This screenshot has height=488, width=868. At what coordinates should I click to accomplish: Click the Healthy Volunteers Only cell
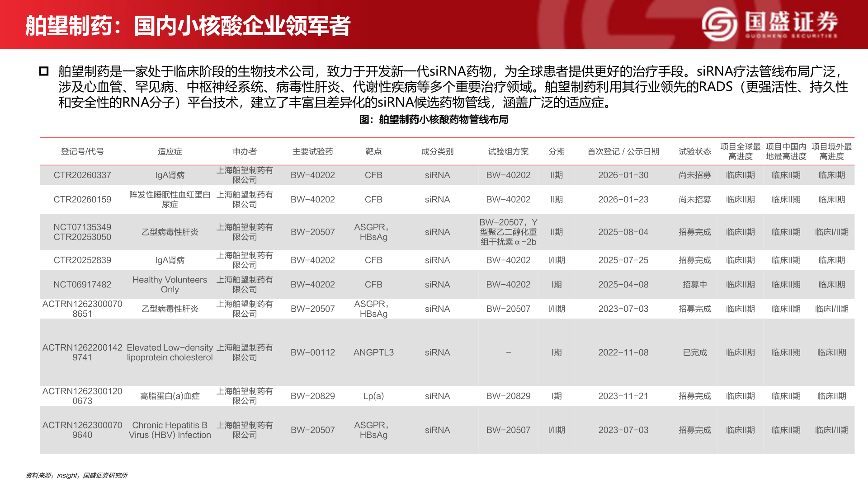click(x=170, y=284)
